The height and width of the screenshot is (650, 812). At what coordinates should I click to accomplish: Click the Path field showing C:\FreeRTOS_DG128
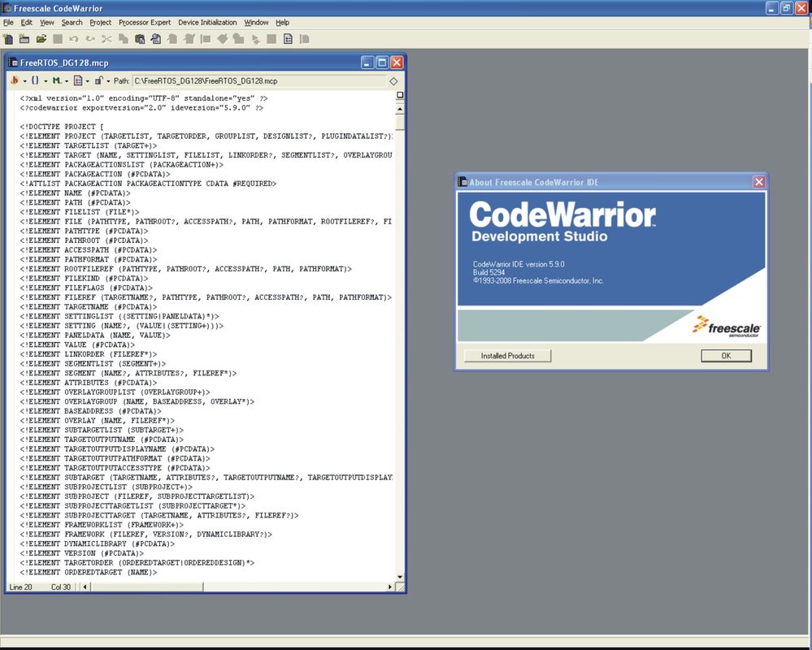point(259,80)
